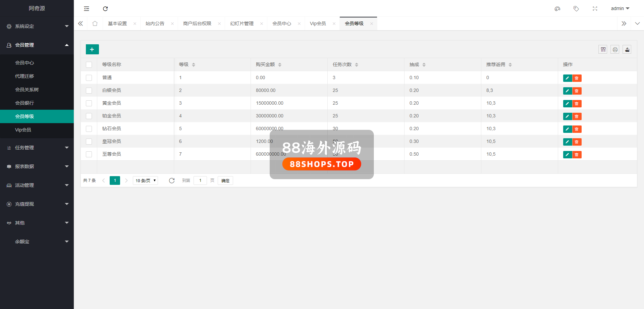The height and width of the screenshot is (309, 644).
Task: Open the 10 条/页 page size dropdown
Action: tap(145, 181)
